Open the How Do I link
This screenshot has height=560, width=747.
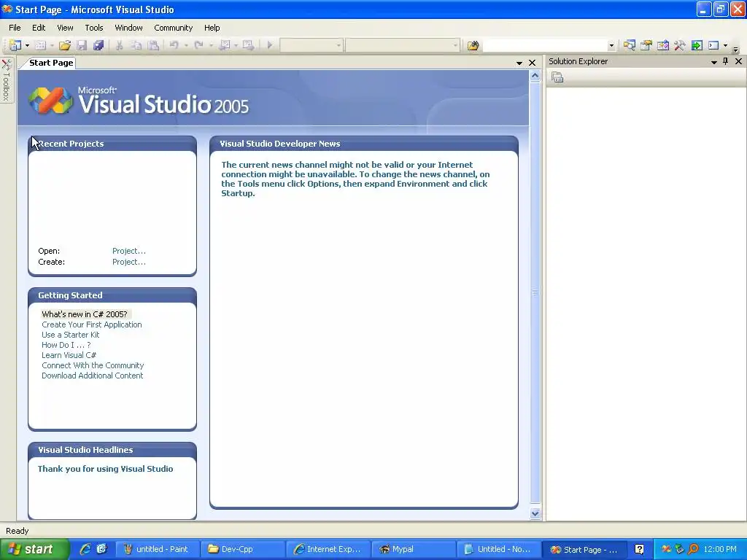click(x=66, y=345)
